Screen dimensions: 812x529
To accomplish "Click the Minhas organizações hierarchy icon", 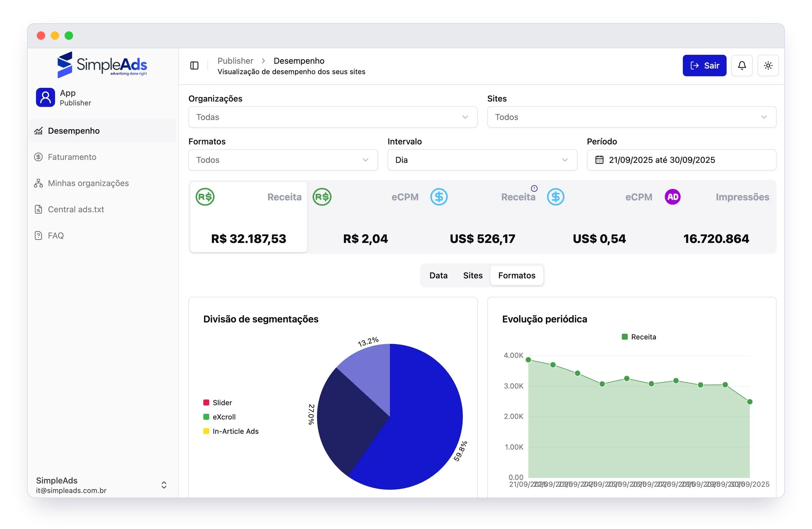I will [x=38, y=183].
